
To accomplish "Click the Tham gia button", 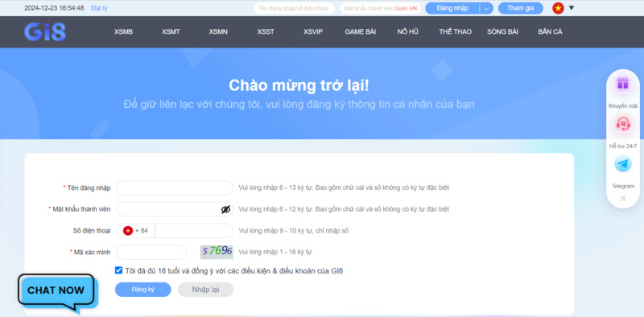I will (x=520, y=8).
